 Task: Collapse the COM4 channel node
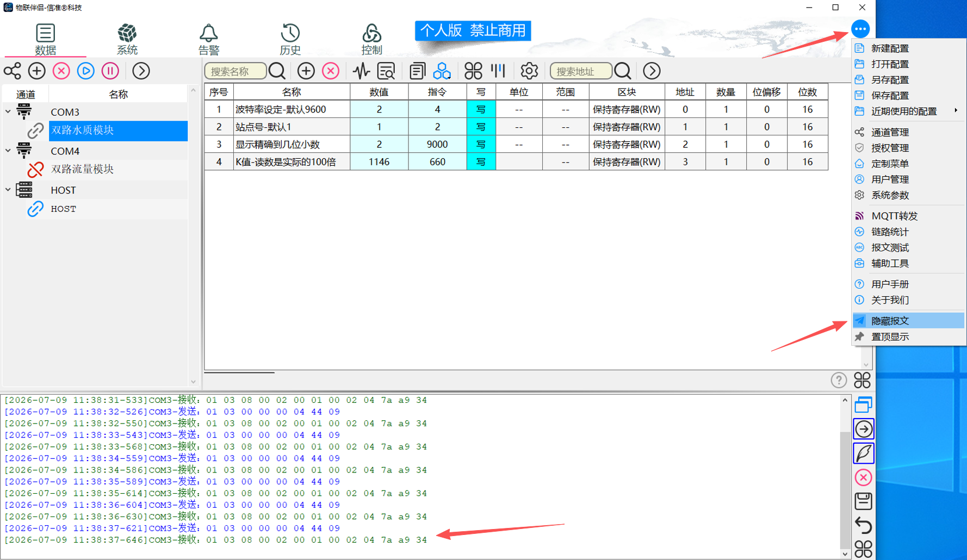(8, 151)
